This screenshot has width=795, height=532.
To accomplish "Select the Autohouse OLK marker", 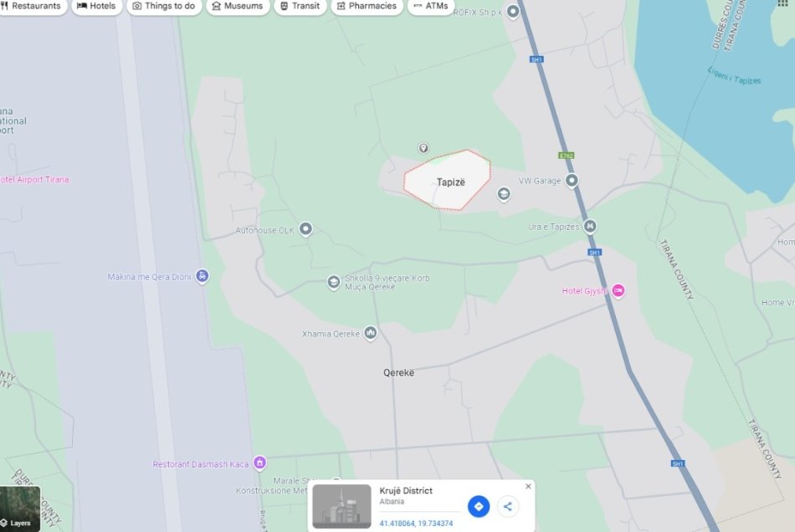I will pos(305,229).
